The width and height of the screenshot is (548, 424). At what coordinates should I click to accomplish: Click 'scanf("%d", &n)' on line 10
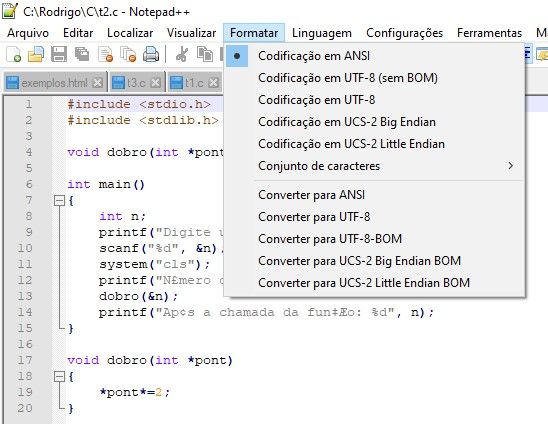[158, 248]
